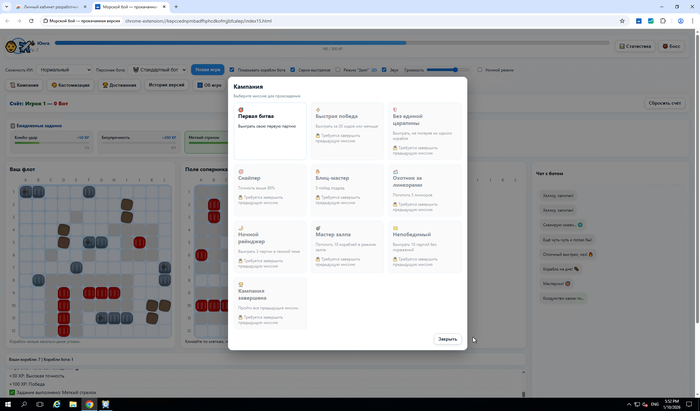700x411 pixels.
Task: Click the Снайпер mission target icon
Action: (x=241, y=171)
